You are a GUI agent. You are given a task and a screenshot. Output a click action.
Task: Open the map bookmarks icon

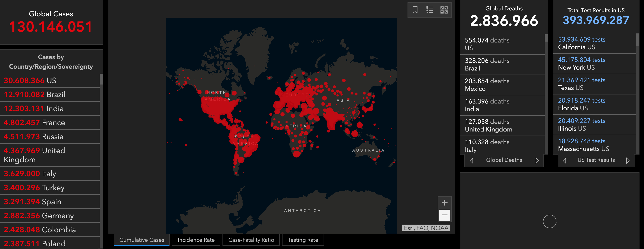point(415,10)
